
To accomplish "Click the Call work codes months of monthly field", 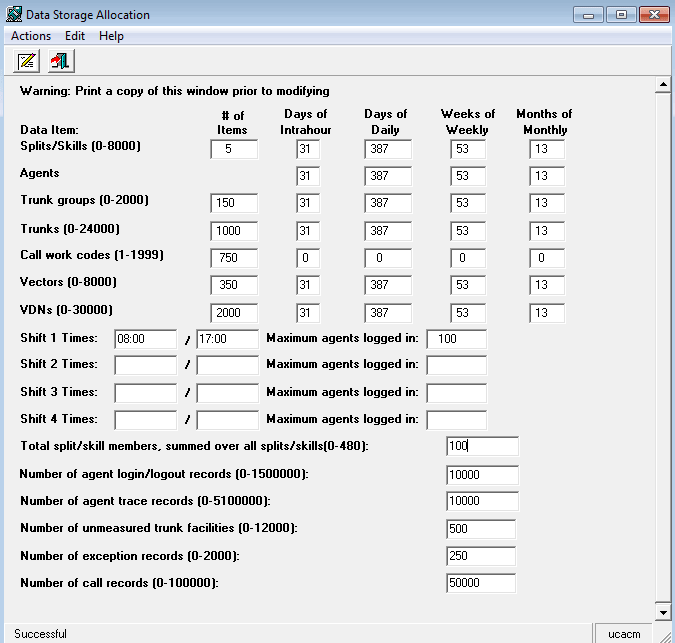I will (x=547, y=258).
